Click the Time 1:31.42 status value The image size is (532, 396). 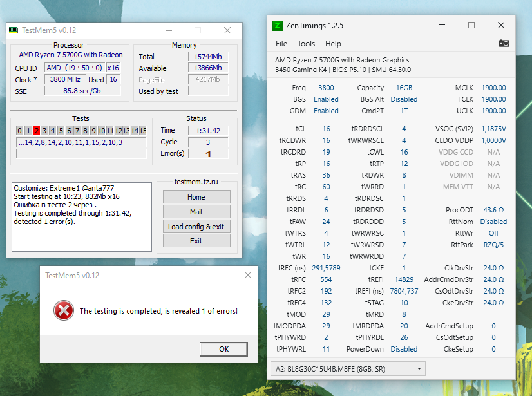pyautogui.click(x=208, y=131)
